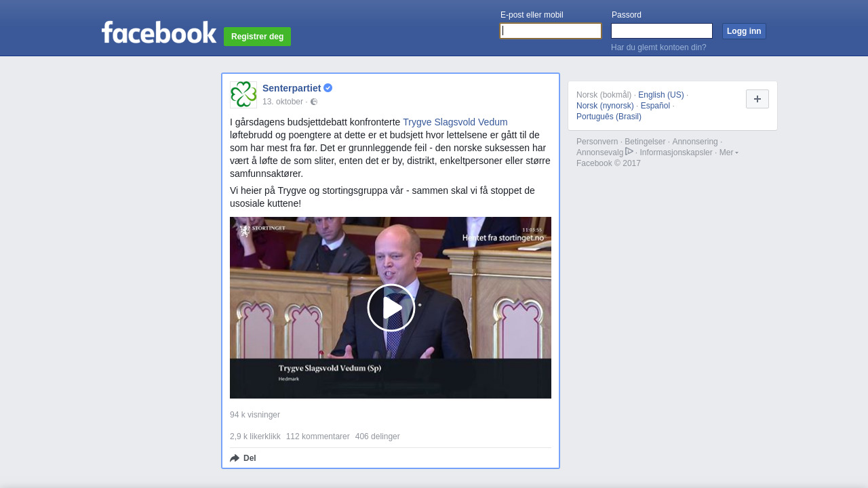
Task: Open the Informasjonskapsler footer link
Action: [676, 152]
